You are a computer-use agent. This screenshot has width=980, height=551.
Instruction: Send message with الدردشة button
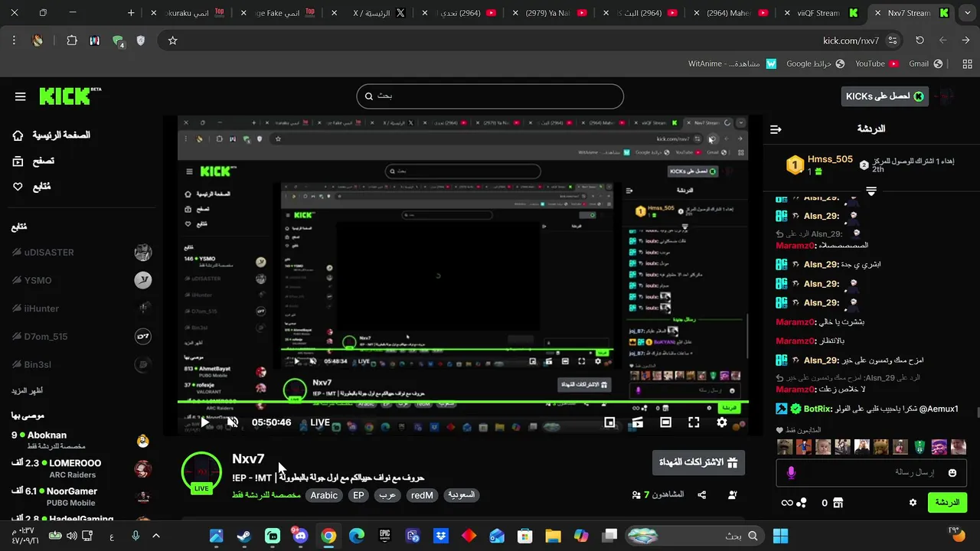[947, 502]
